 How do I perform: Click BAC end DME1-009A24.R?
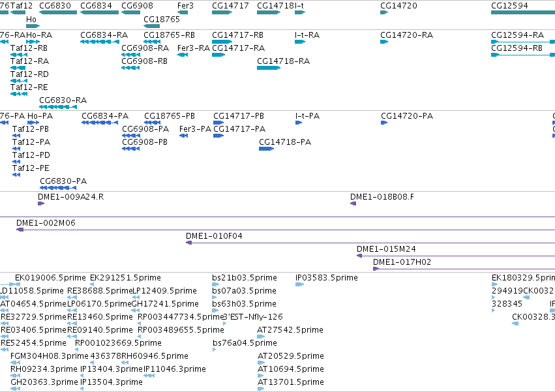point(71,197)
